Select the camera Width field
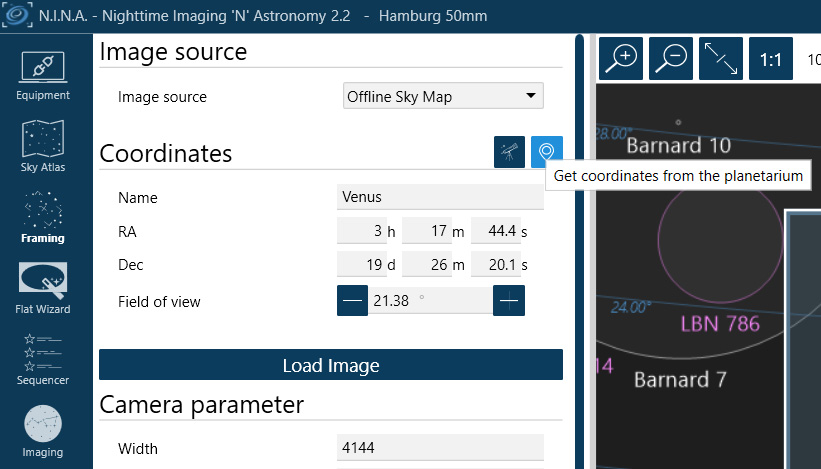 coord(440,448)
